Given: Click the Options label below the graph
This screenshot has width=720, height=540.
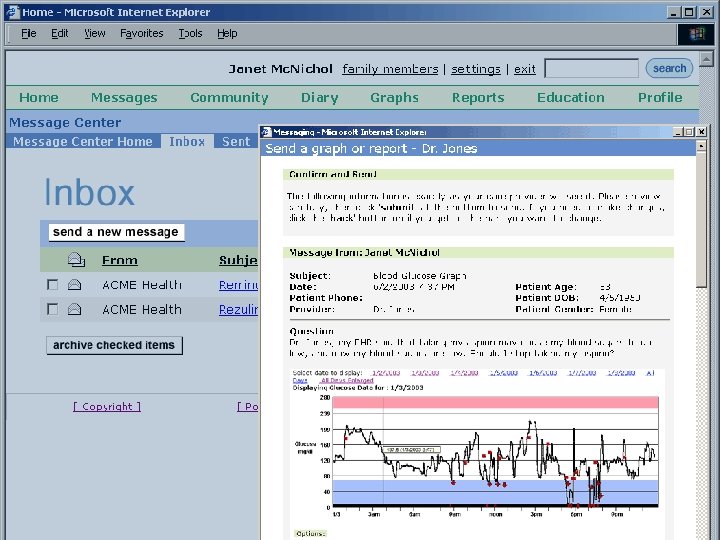Looking at the screenshot, I should [x=310, y=534].
